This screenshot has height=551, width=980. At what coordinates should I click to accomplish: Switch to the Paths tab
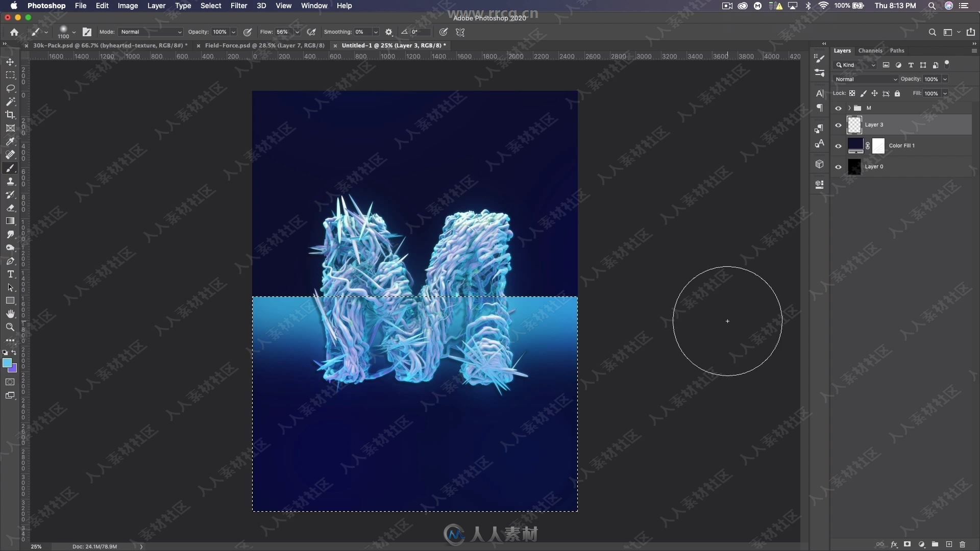point(897,50)
